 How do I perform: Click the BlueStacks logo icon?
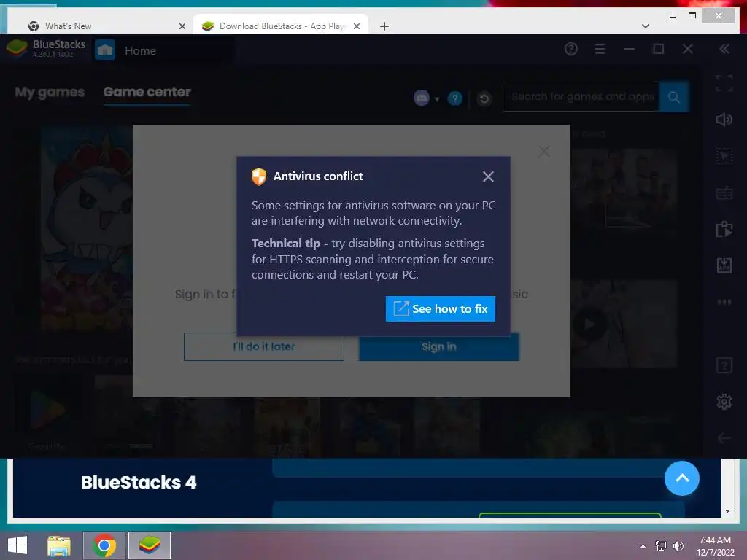tap(17, 49)
